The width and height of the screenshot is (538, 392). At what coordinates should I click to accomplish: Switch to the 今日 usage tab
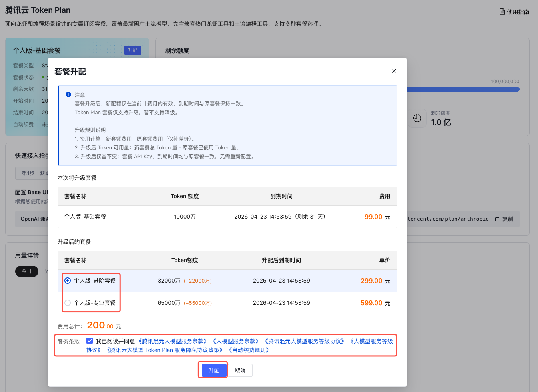tap(27, 271)
